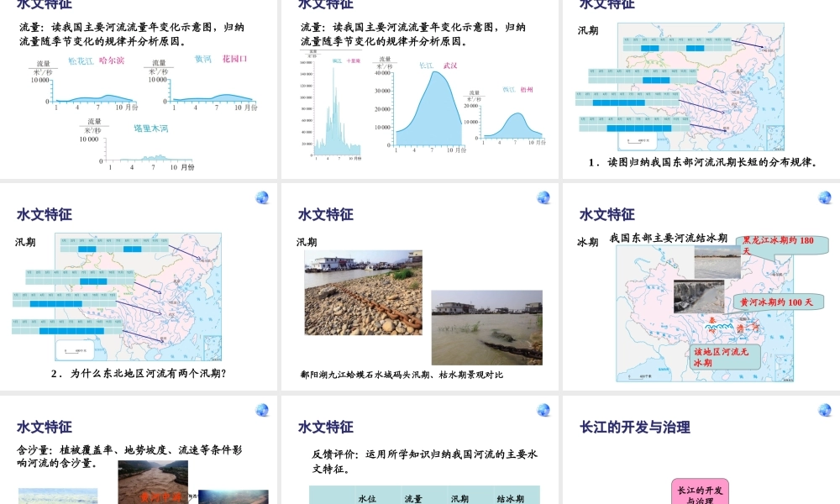This screenshot has height=504, width=840.
Task: Click the globe icon on the 鄱阳湖 photo slide
Action: pyautogui.click(x=543, y=197)
